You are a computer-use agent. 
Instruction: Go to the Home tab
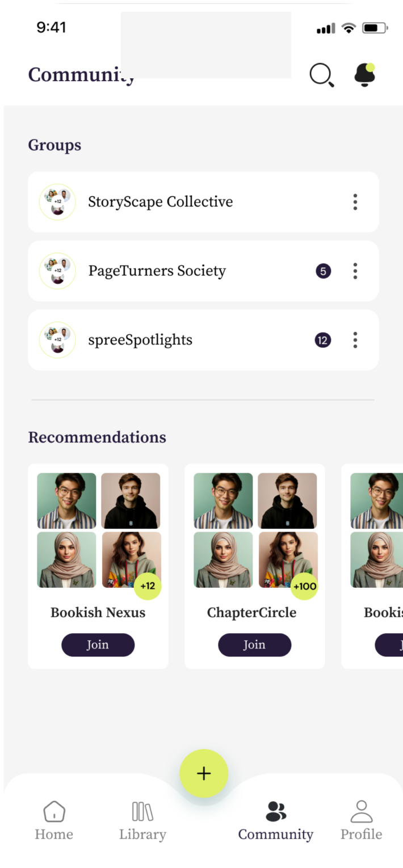coord(54,820)
